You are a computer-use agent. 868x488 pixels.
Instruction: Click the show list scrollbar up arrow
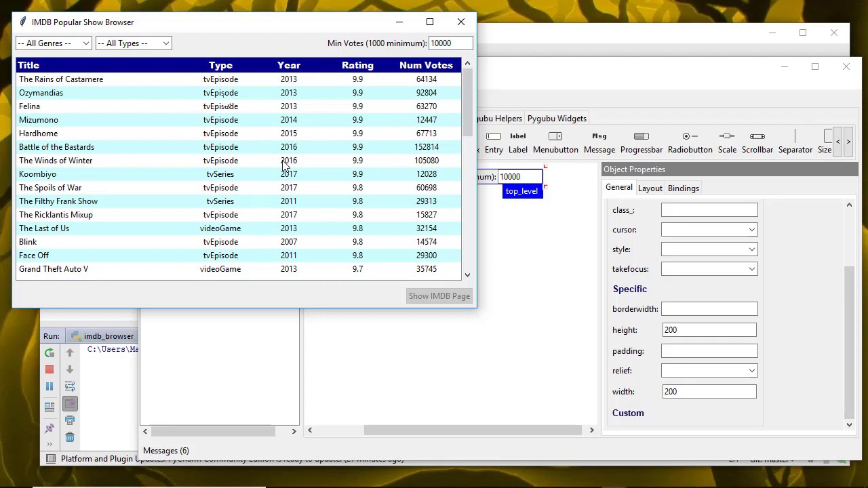point(467,64)
